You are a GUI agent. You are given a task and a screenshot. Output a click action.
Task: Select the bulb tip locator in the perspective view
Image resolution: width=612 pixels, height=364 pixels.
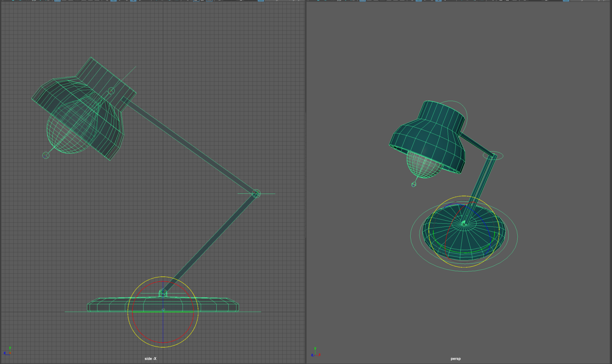pyautogui.click(x=414, y=184)
